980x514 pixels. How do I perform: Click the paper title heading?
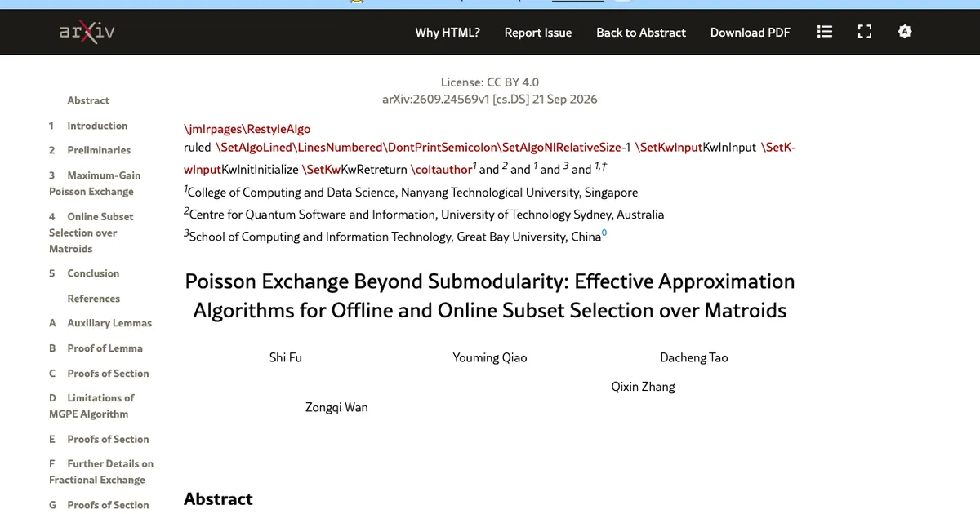[x=490, y=296]
